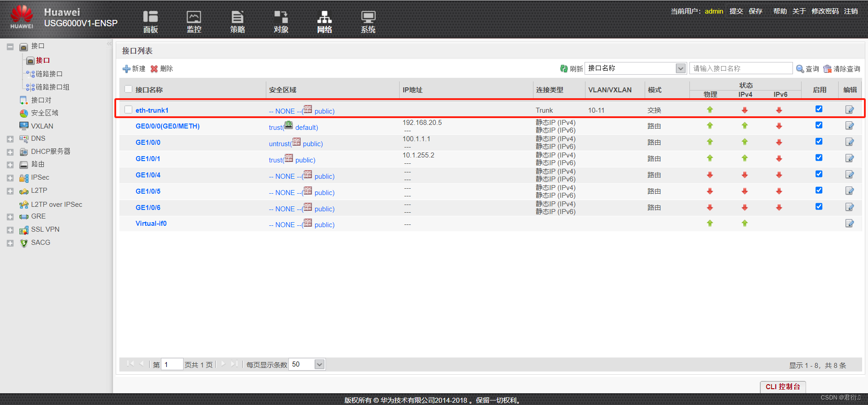Toggle the 启用 checkbox for GE1/0/0

tap(819, 142)
